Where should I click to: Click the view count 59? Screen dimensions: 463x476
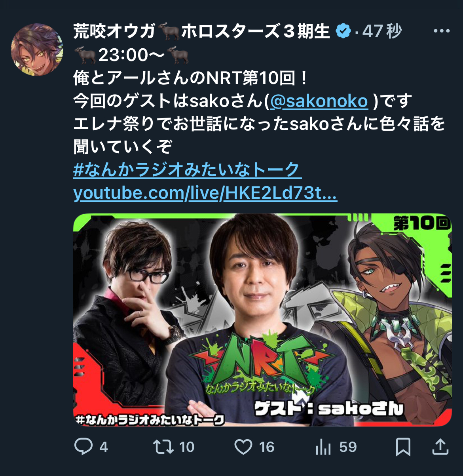(x=348, y=447)
